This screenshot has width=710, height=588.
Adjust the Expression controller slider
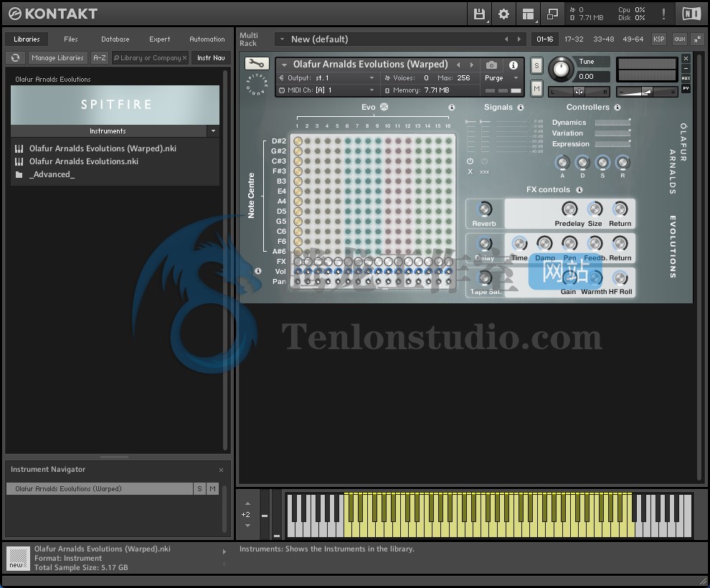(x=612, y=144)
